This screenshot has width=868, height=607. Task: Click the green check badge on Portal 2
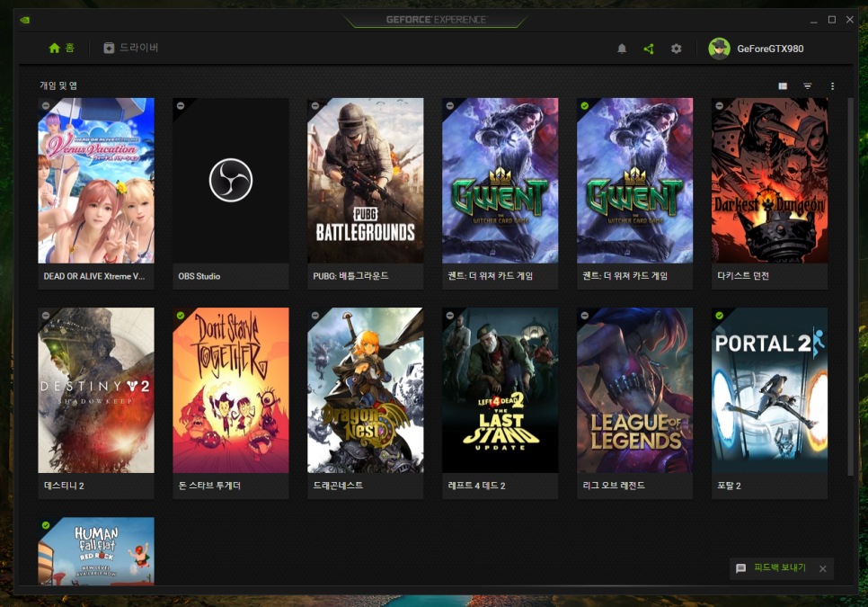tap(719, 315)
